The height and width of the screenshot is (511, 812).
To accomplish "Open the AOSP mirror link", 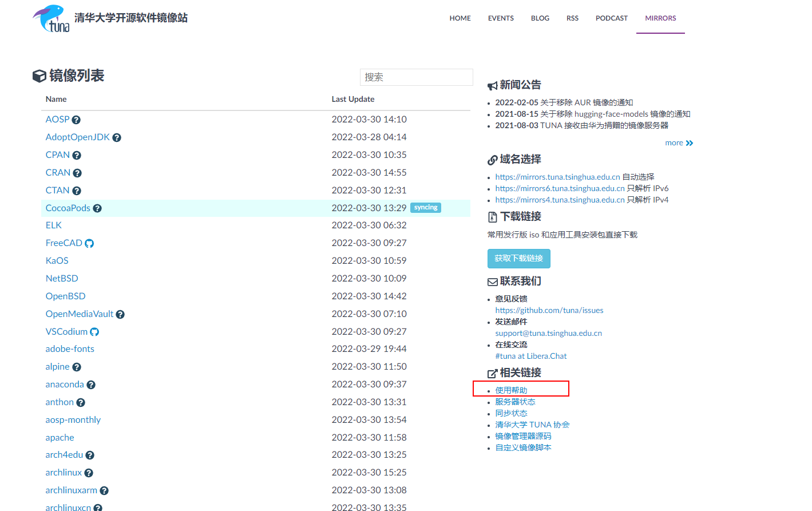I will [57, 120].
